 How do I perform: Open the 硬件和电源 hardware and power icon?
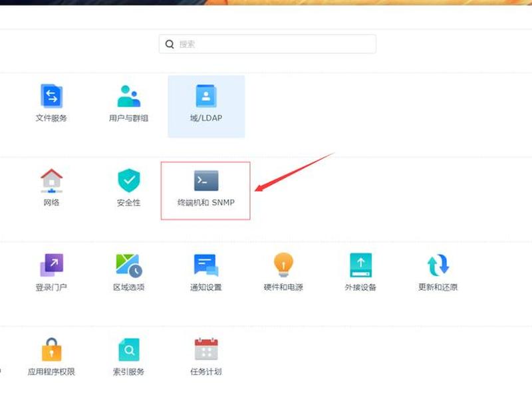click(283, 265)
